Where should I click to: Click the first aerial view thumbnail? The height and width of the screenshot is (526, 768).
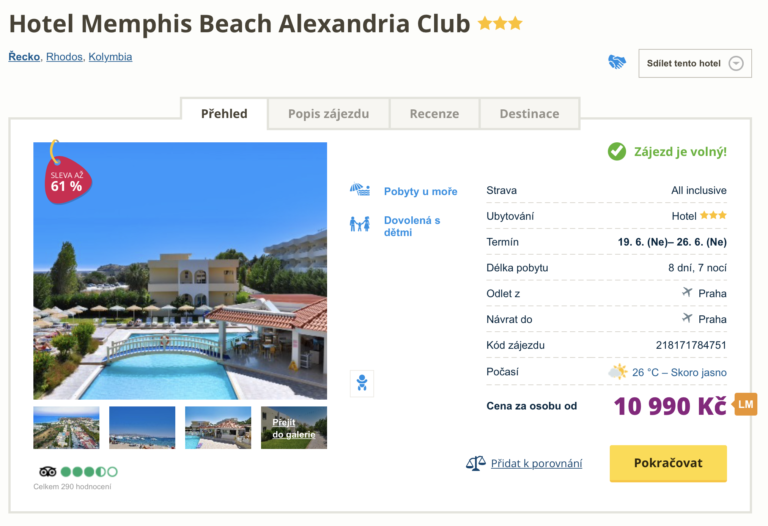point(66,427)
